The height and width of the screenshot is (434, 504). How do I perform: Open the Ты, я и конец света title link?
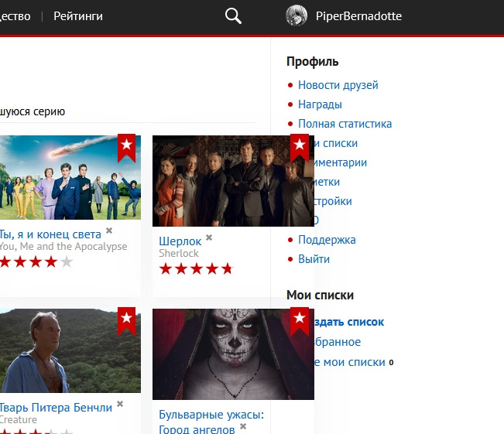(50, 234)
